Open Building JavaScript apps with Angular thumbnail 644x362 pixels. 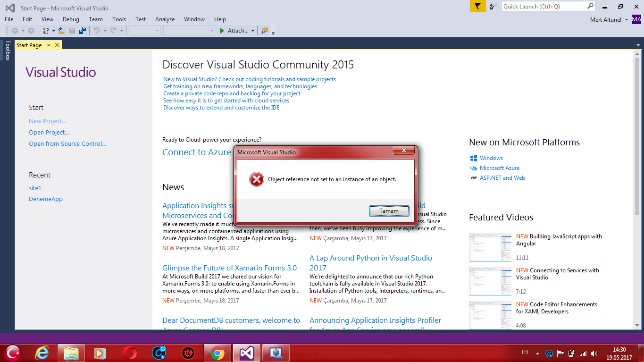pos(490,247)
